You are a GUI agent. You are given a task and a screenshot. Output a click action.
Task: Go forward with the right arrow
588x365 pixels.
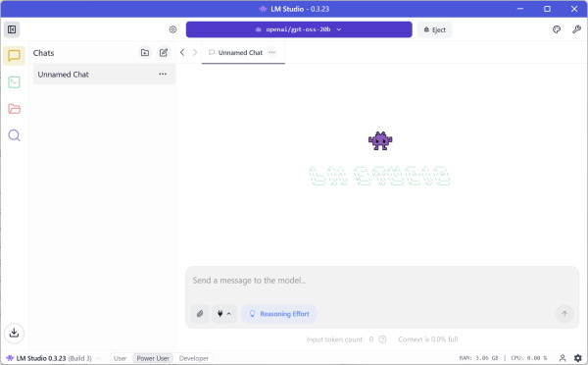coord(195,53)
